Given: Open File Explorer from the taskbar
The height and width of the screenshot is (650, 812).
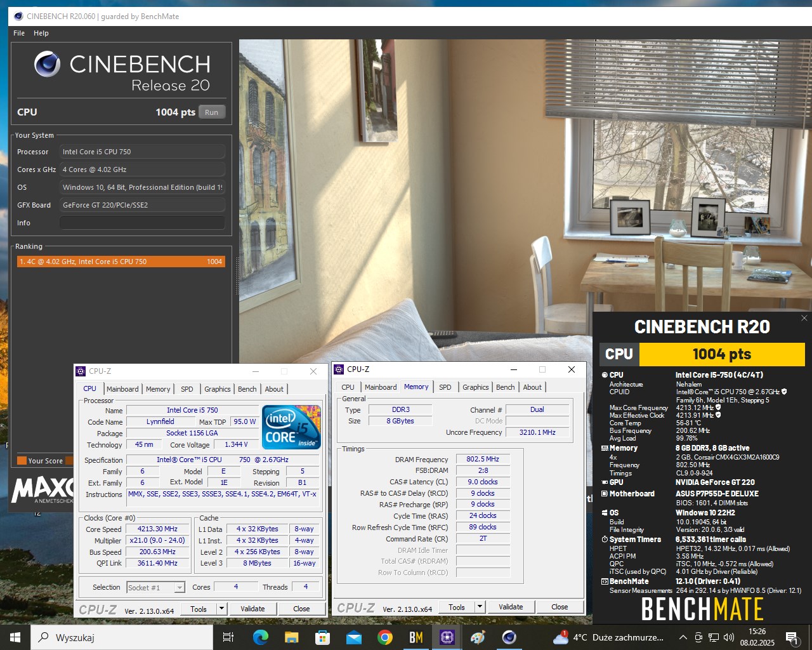Looking at the screenshot, I should click(291, 637).
